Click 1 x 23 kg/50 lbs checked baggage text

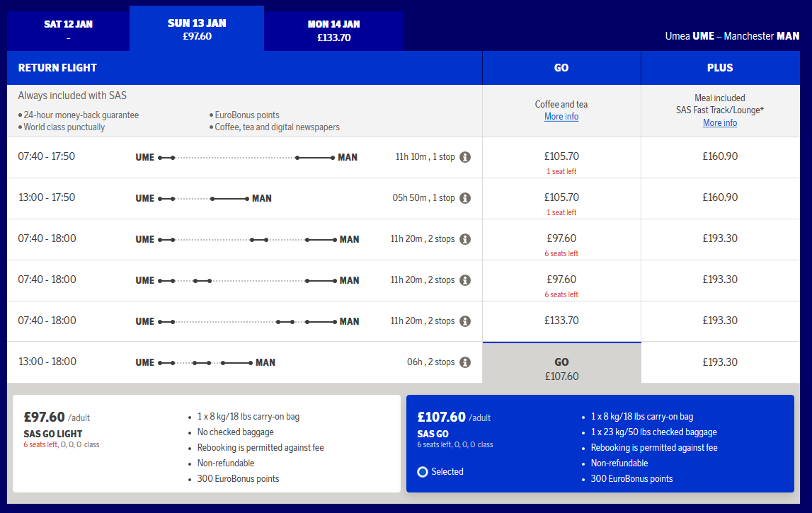pos(653,432)
